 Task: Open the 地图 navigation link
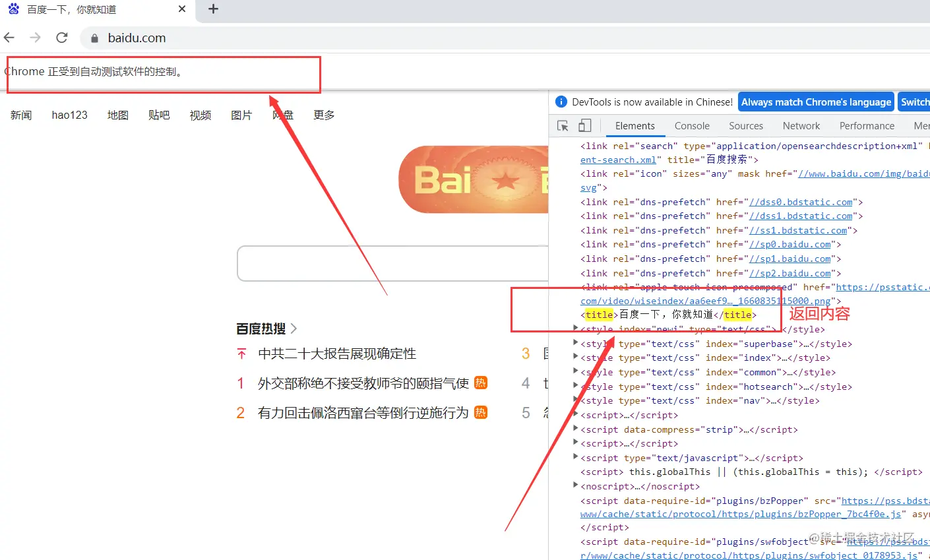coord(118,115)
